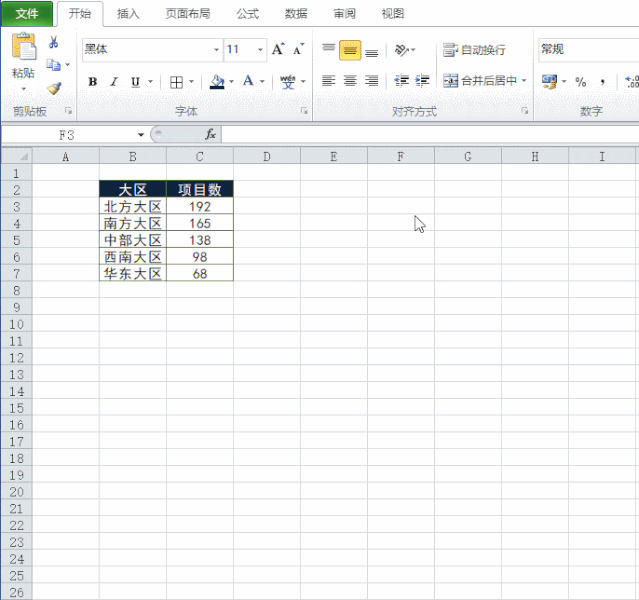The width and height of the screenshot is (639, 600).
Task: Toggle middle vertical alignment
Action: (350, 50)
